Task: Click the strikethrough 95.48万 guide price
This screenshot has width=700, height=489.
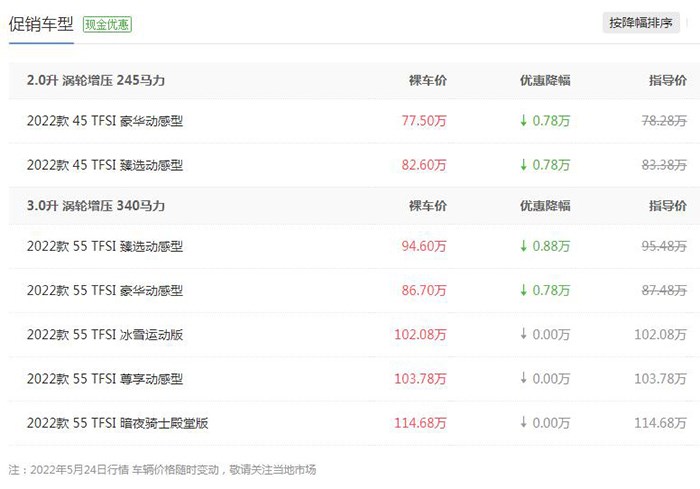Action: click(664, 246)
